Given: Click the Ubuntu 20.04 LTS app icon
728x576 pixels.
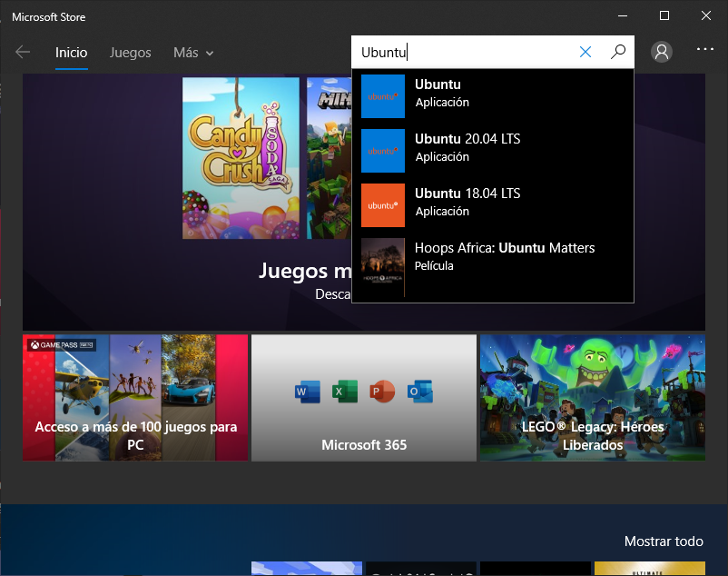Looking at the screenshot, I should (x=382, y=150).
